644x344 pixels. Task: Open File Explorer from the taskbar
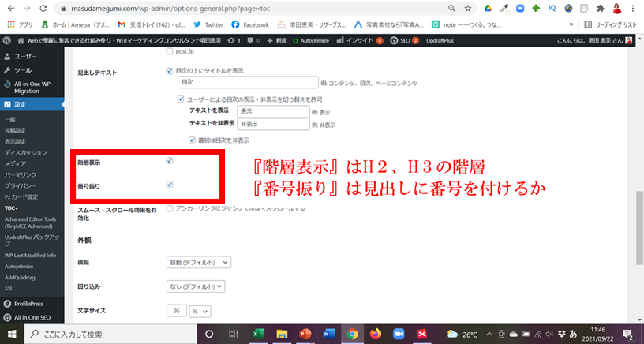tap(281, 335)
